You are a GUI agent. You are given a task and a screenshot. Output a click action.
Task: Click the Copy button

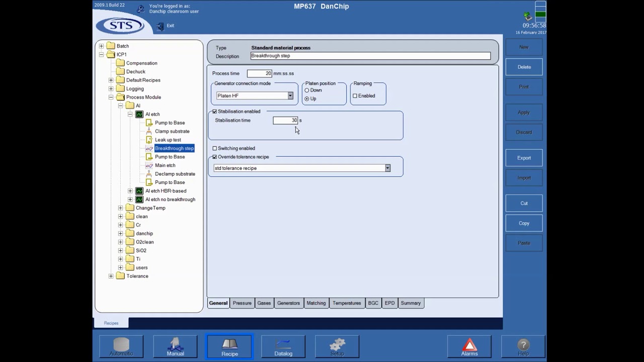coord(524,223)
